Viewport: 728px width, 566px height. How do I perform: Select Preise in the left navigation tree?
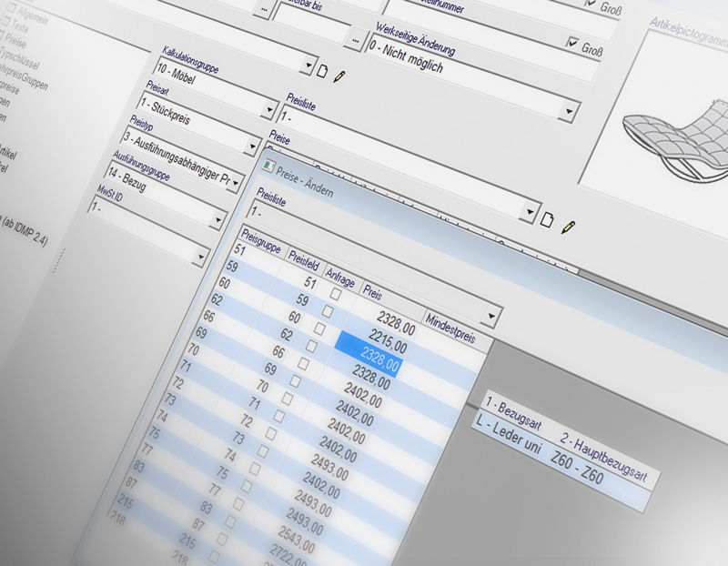point(15,41)
